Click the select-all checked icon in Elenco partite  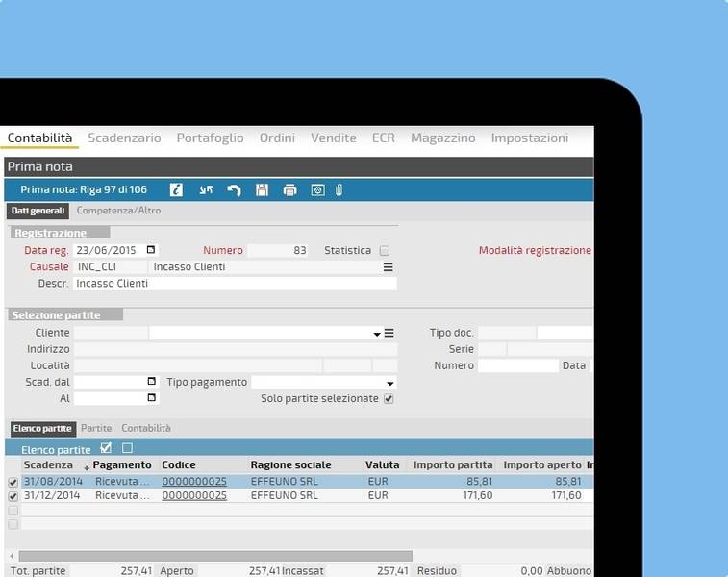[106, 448]
